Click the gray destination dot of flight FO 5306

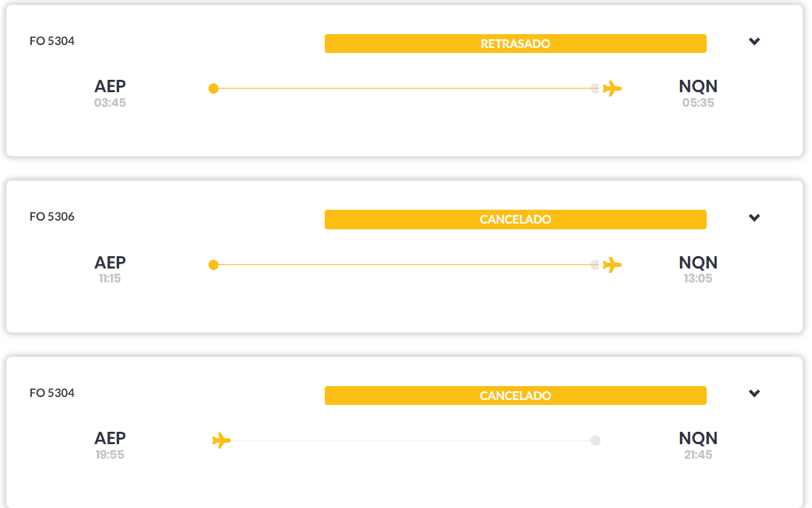(x=596, y=265)
